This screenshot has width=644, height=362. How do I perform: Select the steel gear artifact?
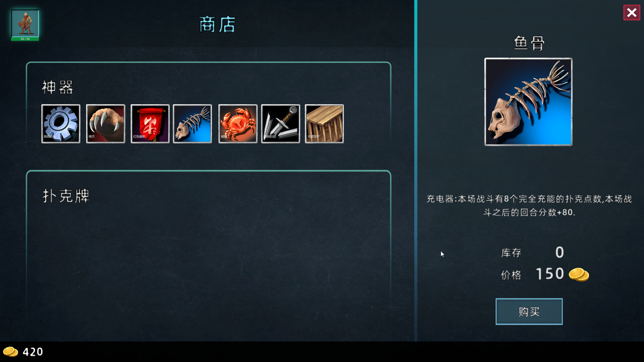[x=61, y=124]
